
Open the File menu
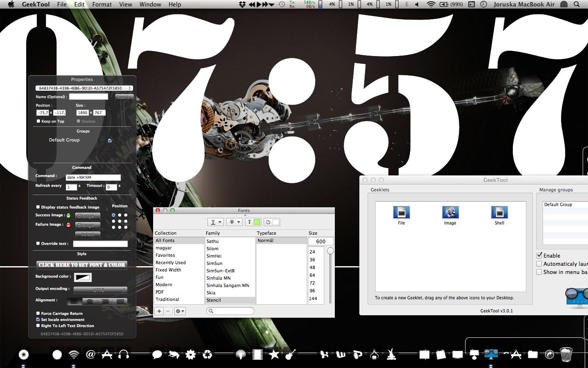62,4
